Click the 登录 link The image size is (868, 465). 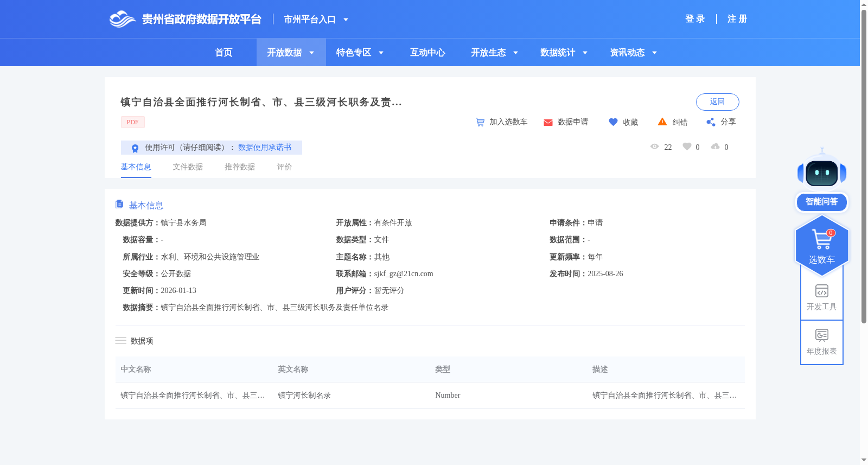[695, 19]
